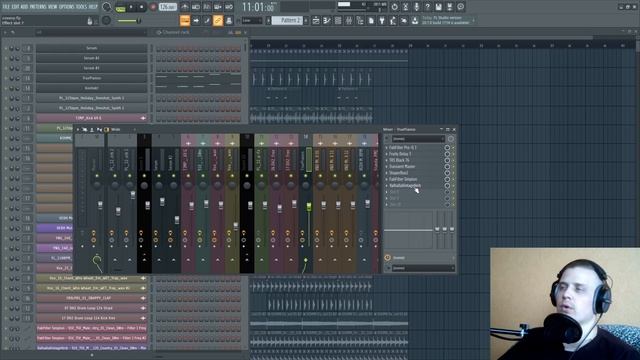Open the TOOLS menu
This screenshot has width=640, height=360.
tap(82, 7)
